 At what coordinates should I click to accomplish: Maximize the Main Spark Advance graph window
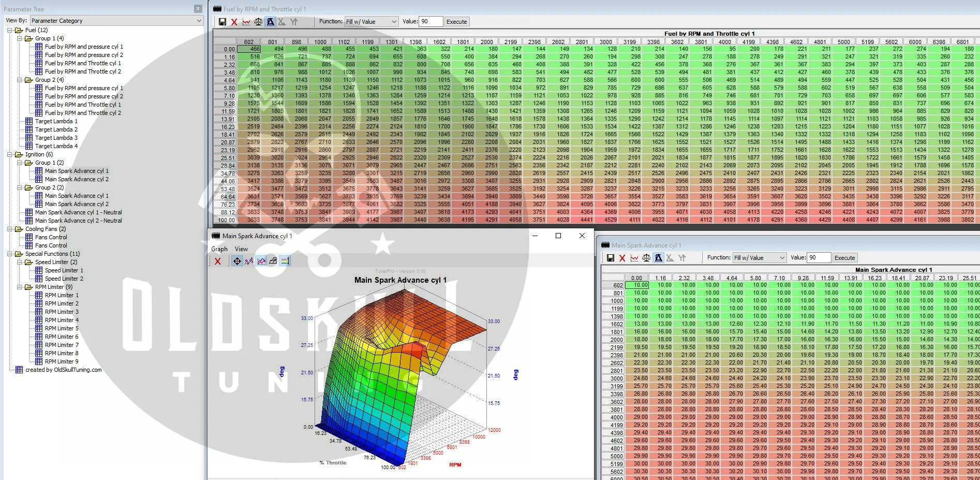(558, 236)
